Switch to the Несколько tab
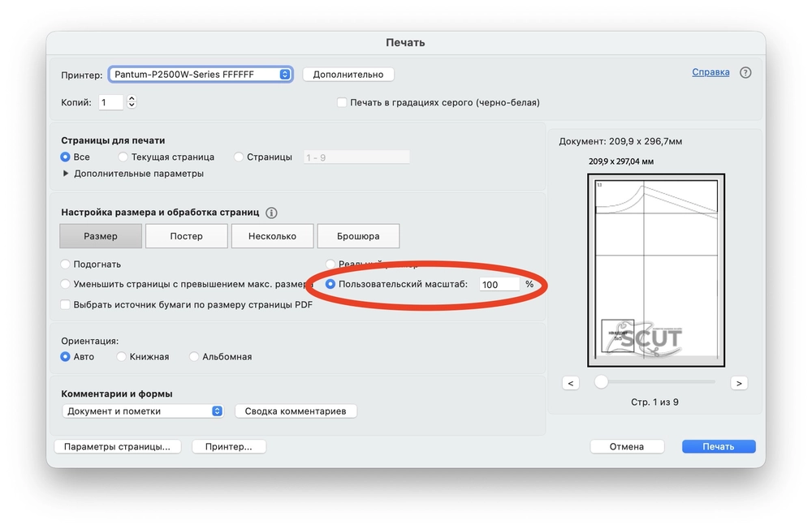The image size is (812, 529). click(x=272, y=236)
